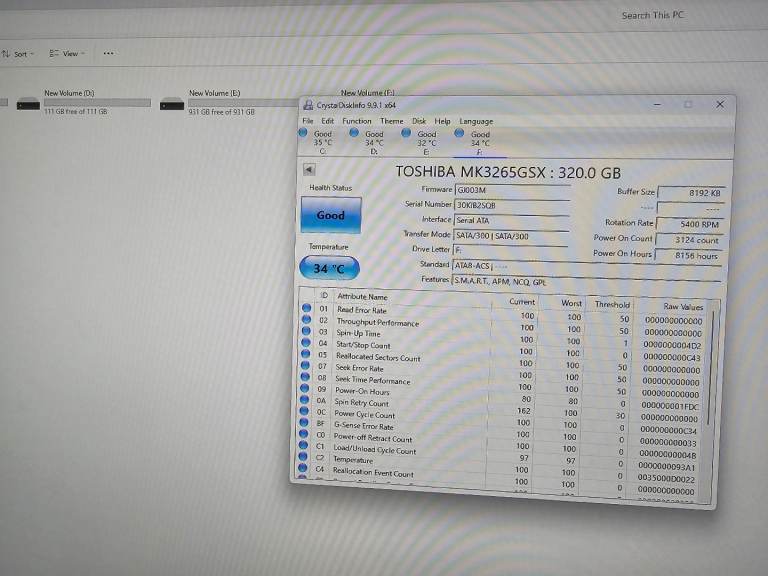The height and width of the screenshot is (576, 768).
Task: Click the Interface field Serial ATA
Action: pos(511,220)
